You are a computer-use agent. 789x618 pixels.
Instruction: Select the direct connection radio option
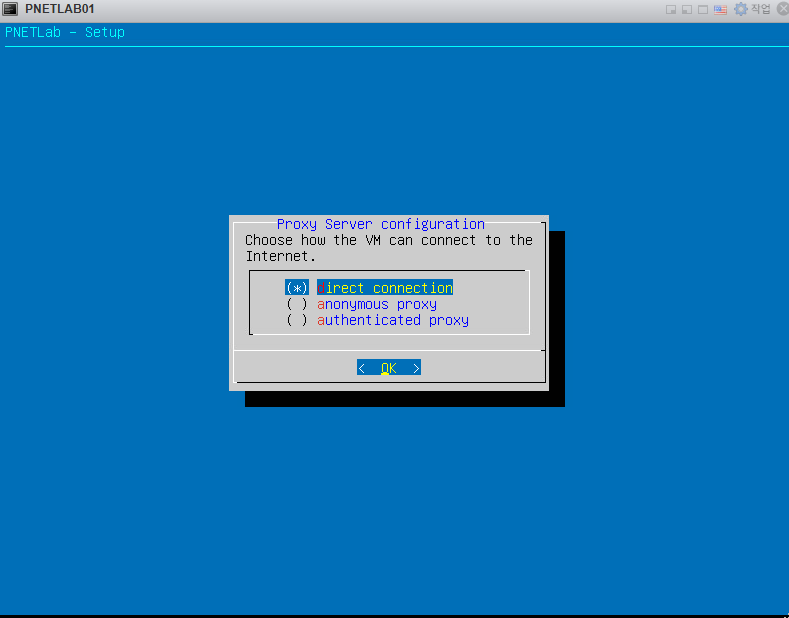point(369,288)
